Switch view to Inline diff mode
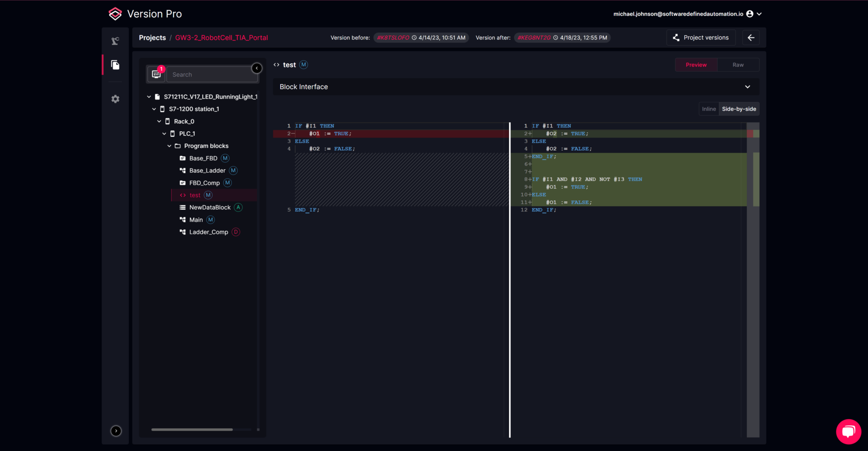The width and height of the screenshot is (868, 451). point(708,109)
